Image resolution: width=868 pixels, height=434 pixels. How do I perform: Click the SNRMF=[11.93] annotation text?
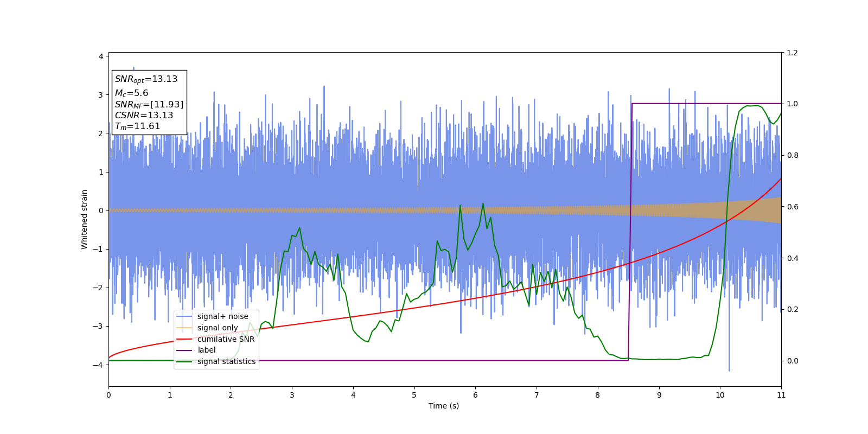tap(149, 105)
